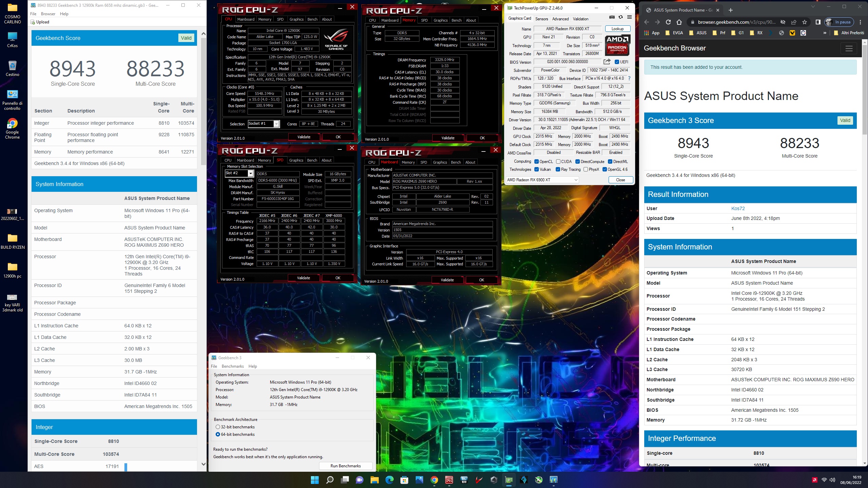Switch to the Sensors tab in GPU-Z

tap(541, 19)
